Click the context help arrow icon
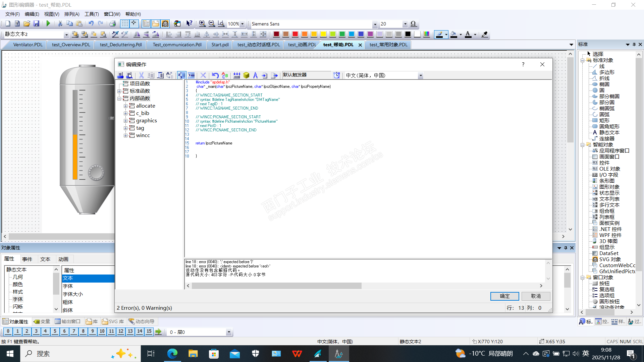 (189, 23)
